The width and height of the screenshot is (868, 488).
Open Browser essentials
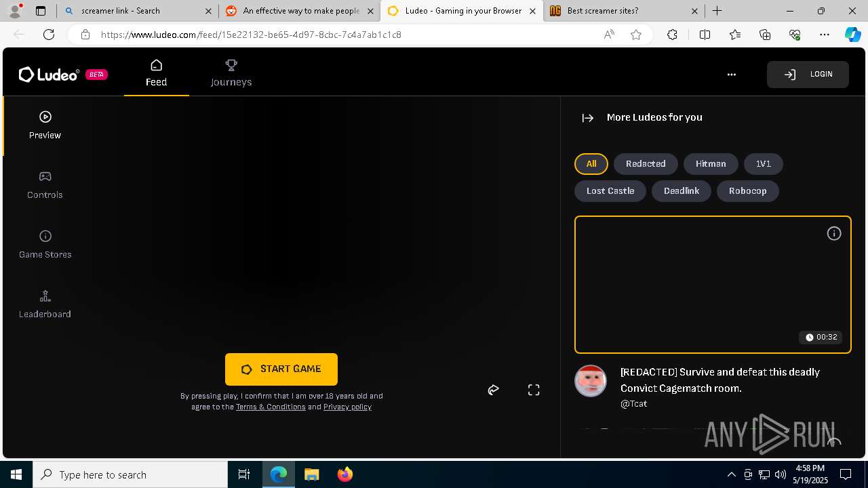click(x=795, y=35)
